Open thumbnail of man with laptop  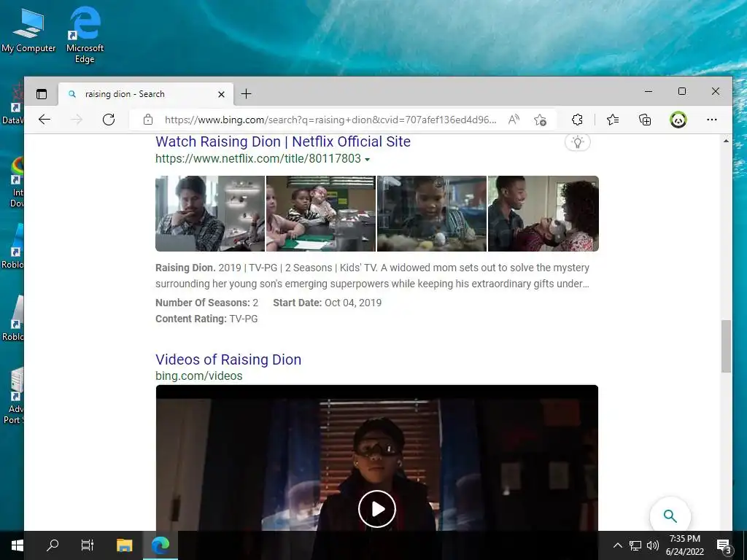pyautogui.click(x=210, y=214)
